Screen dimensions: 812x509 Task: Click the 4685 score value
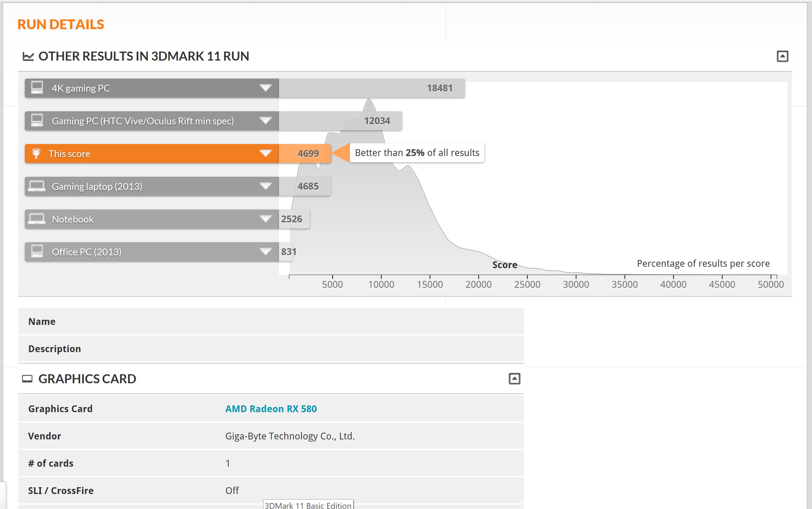308,186
